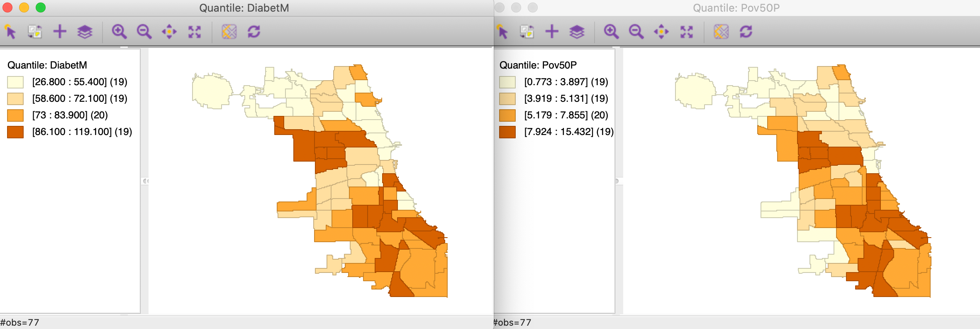The height and width of the screenshot is (329, 980).
Task: Click Invert Selection icon in Pov50P window
Action: point(527,32)
